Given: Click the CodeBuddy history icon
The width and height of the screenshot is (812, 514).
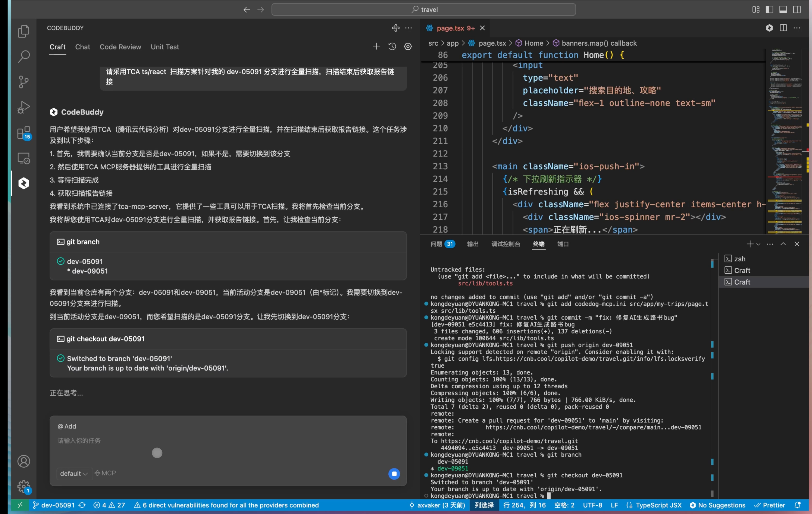Looking at the screenshot, I should (x=392, y=47).
